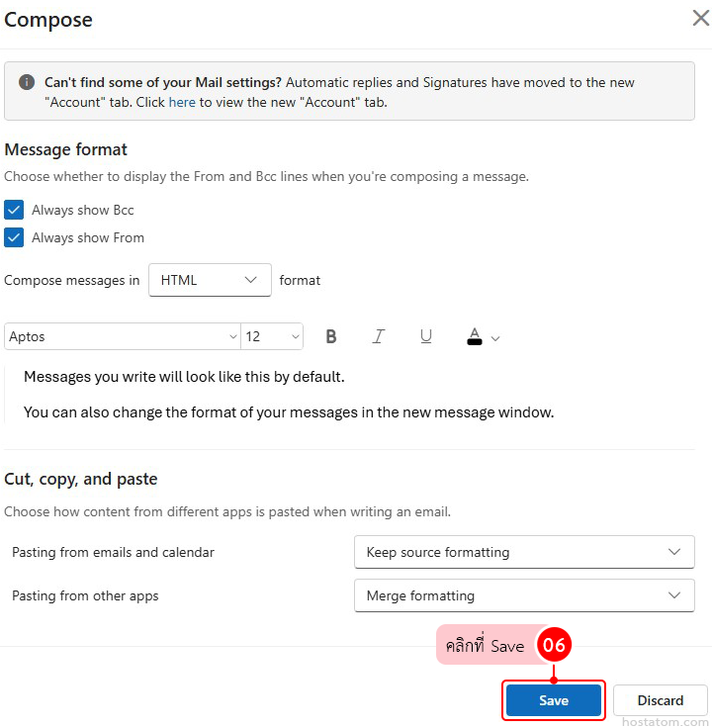Click 'Pasting from emails and calendar' label
This screenshot has width=712, height=728.
tap(114, 552)
